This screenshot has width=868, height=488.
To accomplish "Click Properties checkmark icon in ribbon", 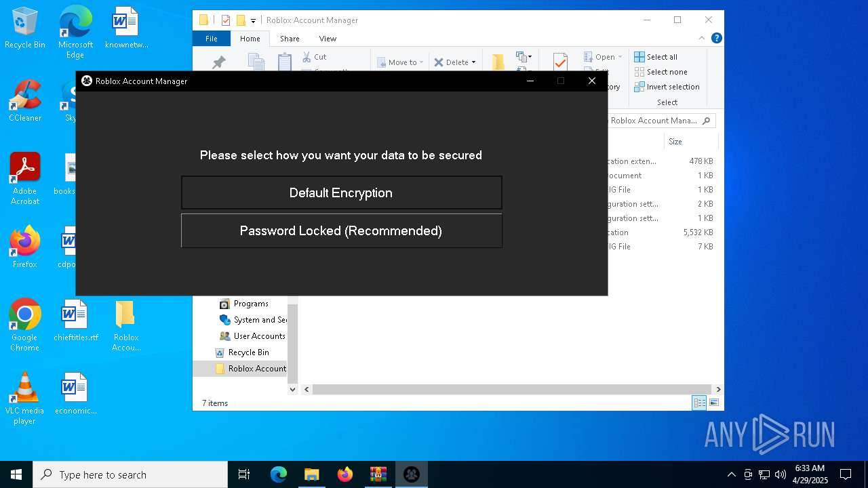I will tap(560, 62).
